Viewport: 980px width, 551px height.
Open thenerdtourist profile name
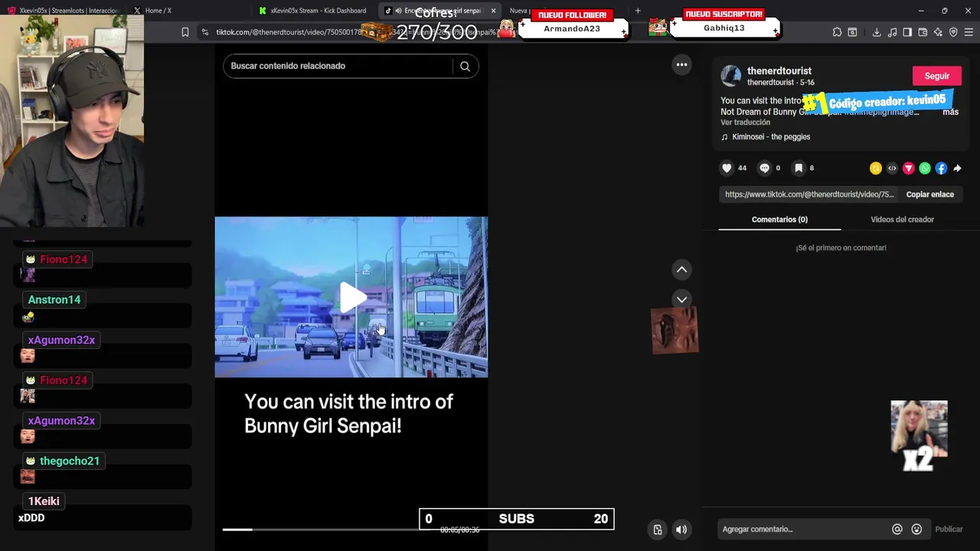point(779,70)
